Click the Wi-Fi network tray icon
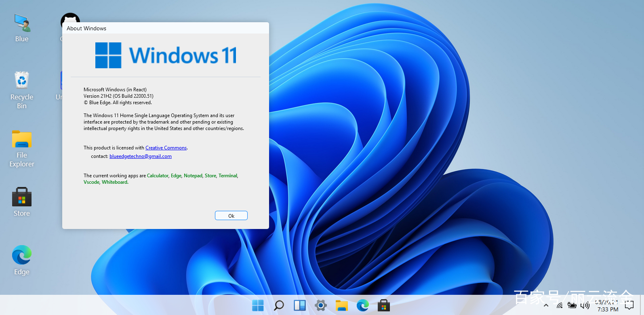Screen dimensions: 644x315 [560, 306]
